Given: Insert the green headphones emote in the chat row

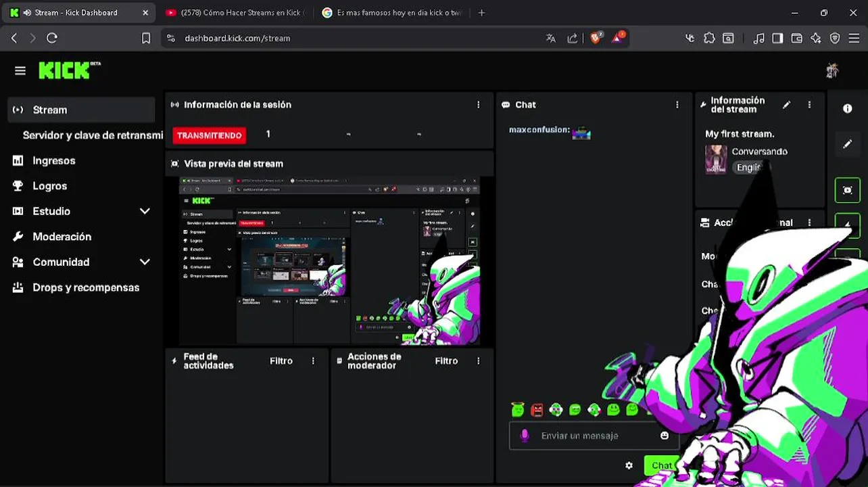Looking at the screenshot, I should 556,410.
